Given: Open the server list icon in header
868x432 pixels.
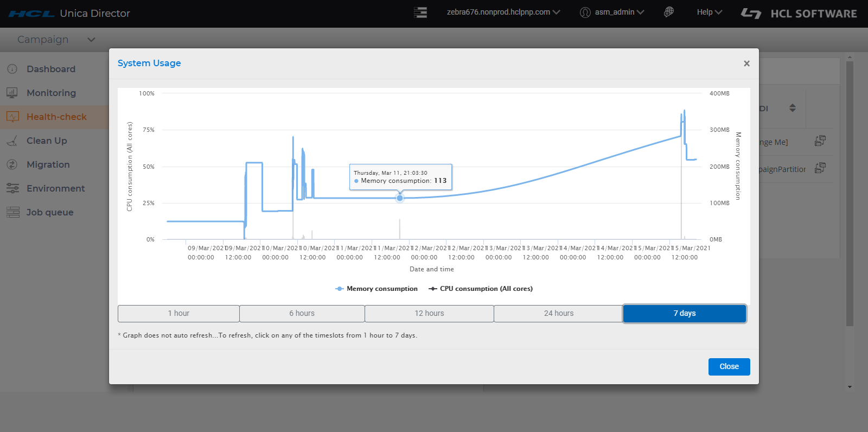Looking at the screenshot, I should 420,12.
